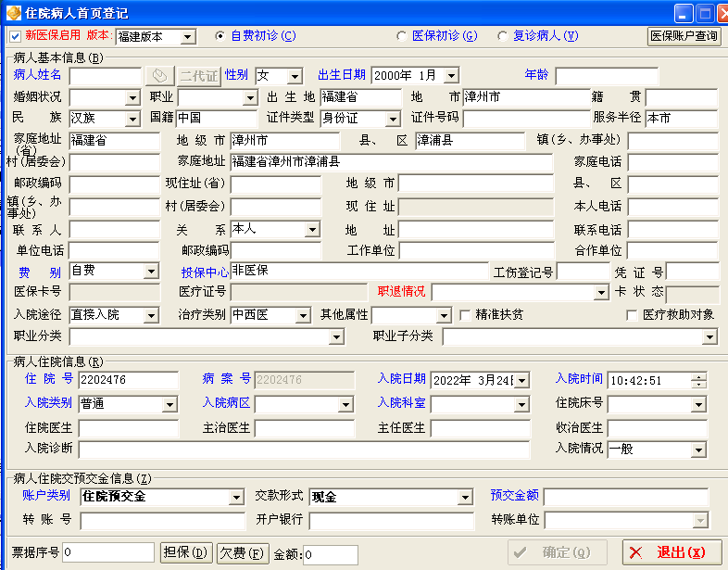Click into the 病人姓名 input field
728x570 pixels.
106,76
